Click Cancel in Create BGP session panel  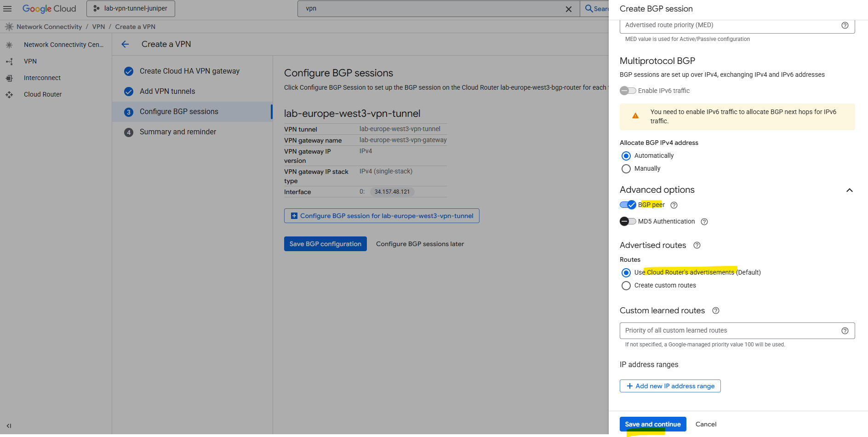(x=706, y=424)
